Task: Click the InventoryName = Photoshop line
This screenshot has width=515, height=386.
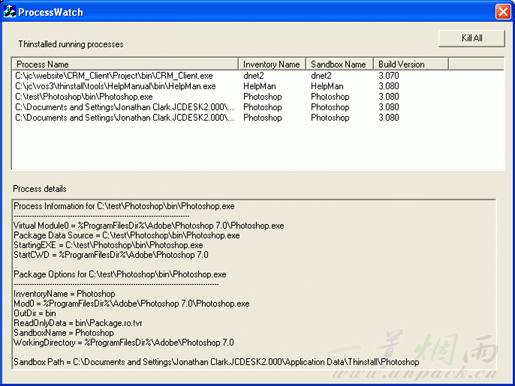Action: click(64, 294)
